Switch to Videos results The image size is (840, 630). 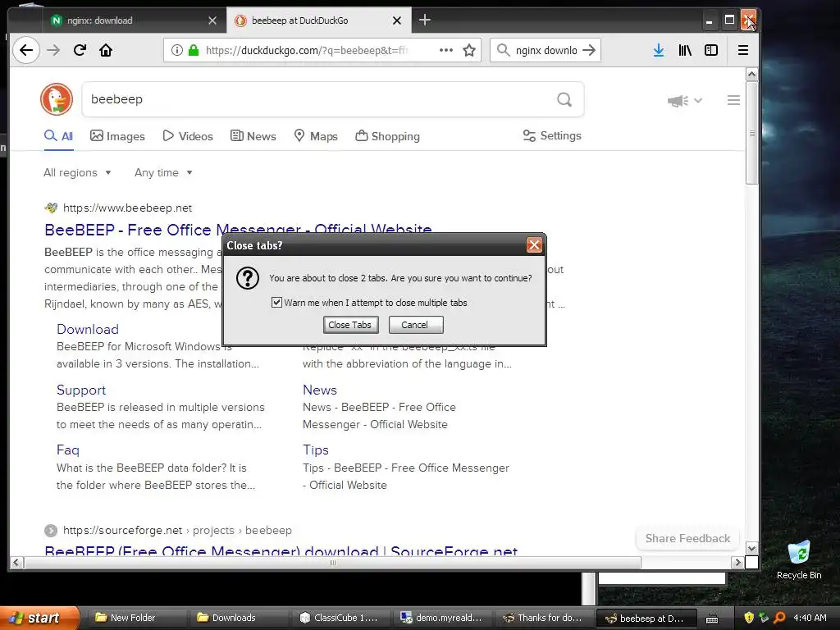pos(188,136)
